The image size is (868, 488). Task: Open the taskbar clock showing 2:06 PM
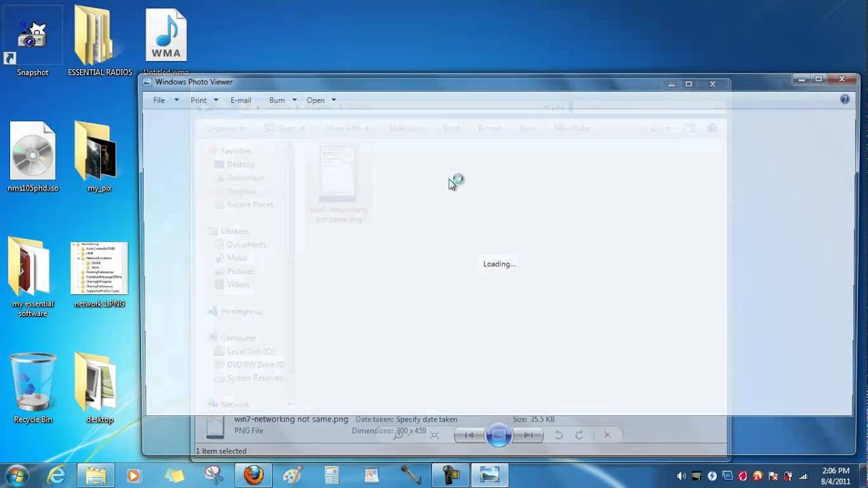pos(835,476)
